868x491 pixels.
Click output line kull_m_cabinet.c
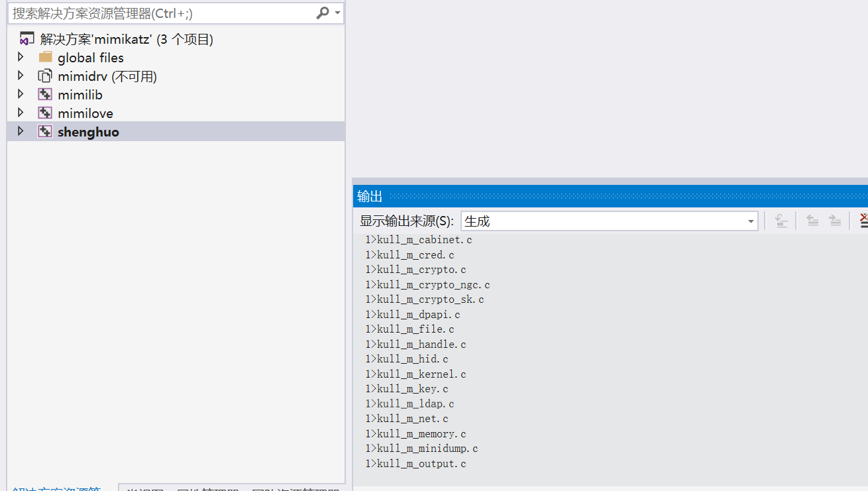[x=419, y=240]
